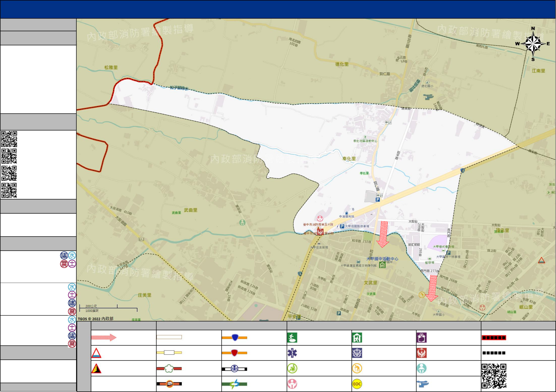This screenshot has width=556, height=392.
Task: Click the map scale bar showing 200公尺
Action: [x=109, y=308]
